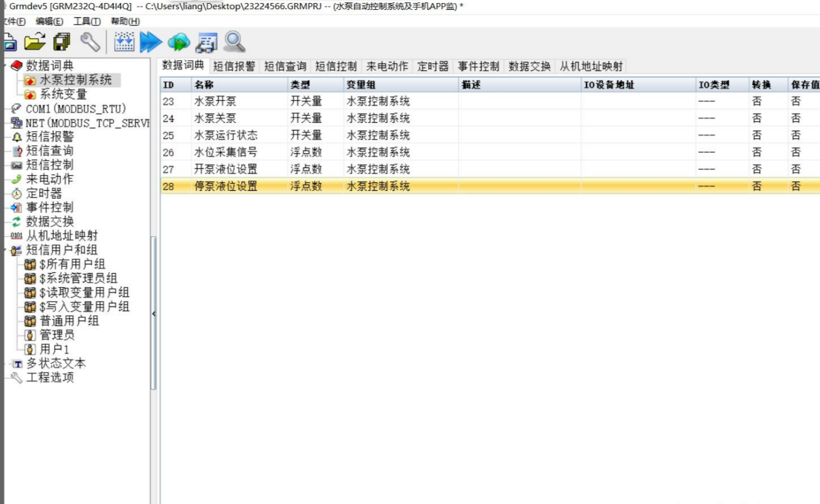Click the network icon beside NET(MODBUS_TCP_SERV
The height and width of the screenshot is (504, 820).
click(17, 123)
